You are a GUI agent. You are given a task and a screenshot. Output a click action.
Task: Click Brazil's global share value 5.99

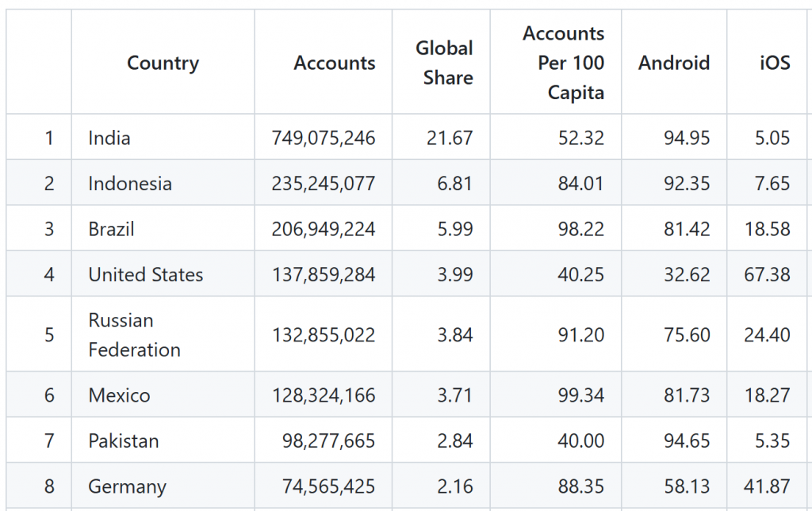(454, 230)
